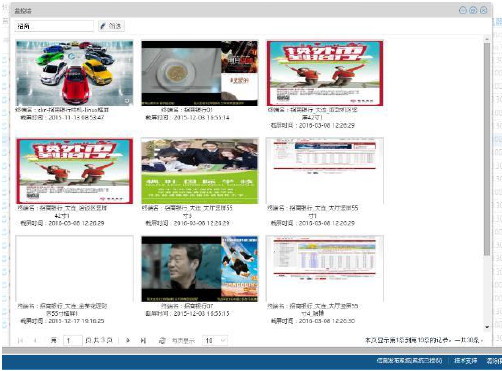This screenshot has width=502, height=371.
Task: Focus the search text field at top
Action: click(x=54, y=26)
